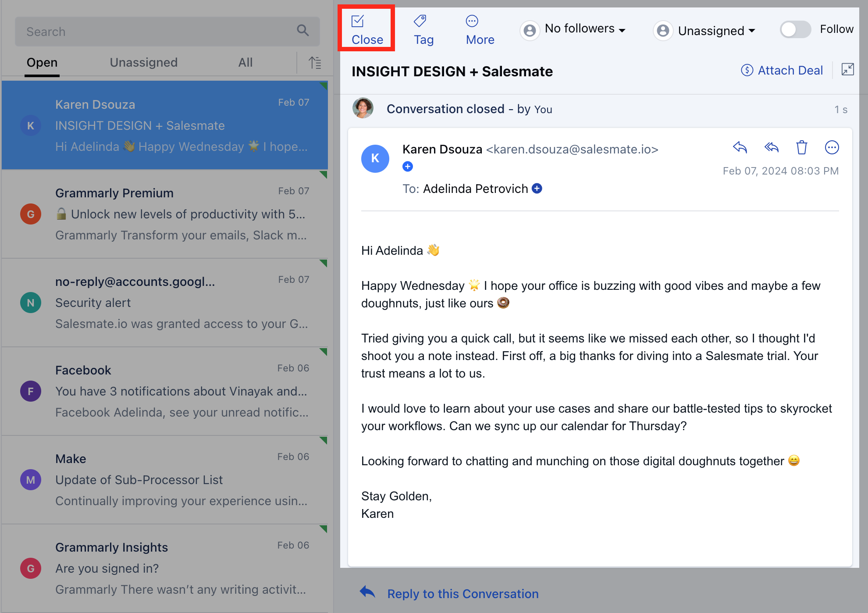Click the Tag icon in toolbar
Image resolution: width=868 pixels, height=613 pixels.
click(x=420, y=21)
